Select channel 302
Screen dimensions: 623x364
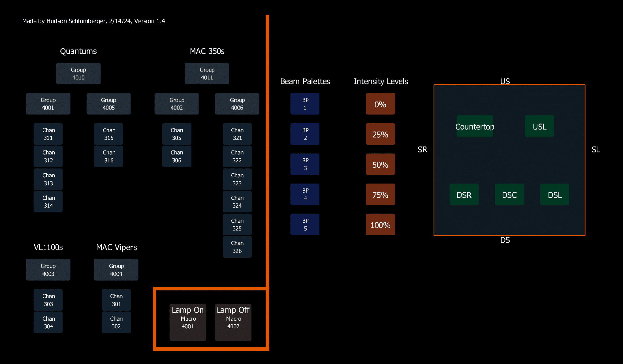116,322
